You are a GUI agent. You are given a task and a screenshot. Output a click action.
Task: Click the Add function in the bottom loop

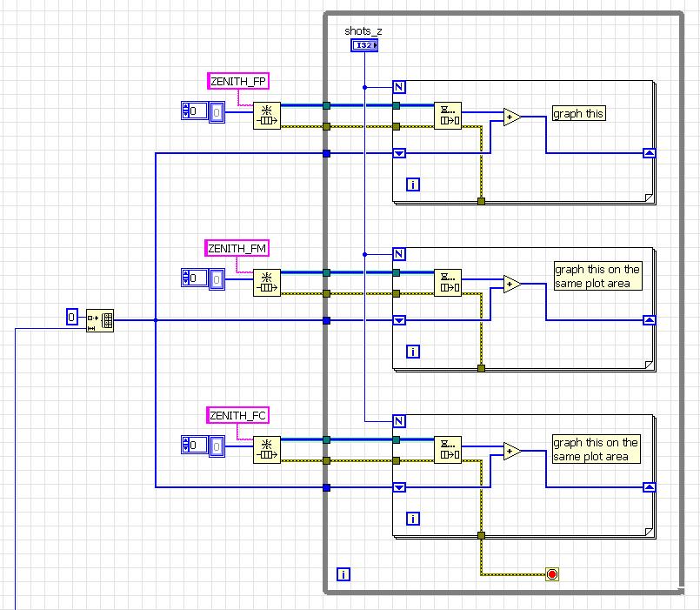512,451
